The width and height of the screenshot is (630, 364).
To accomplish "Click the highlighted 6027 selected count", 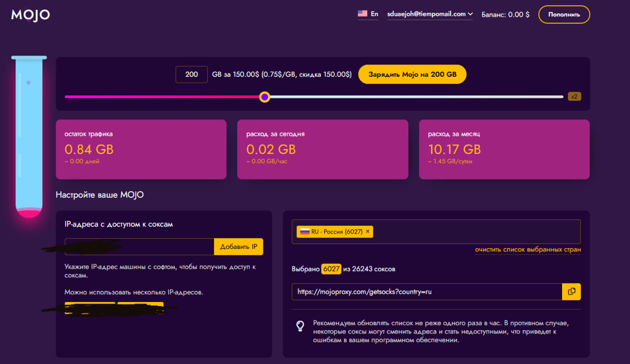I will [331, 269].
